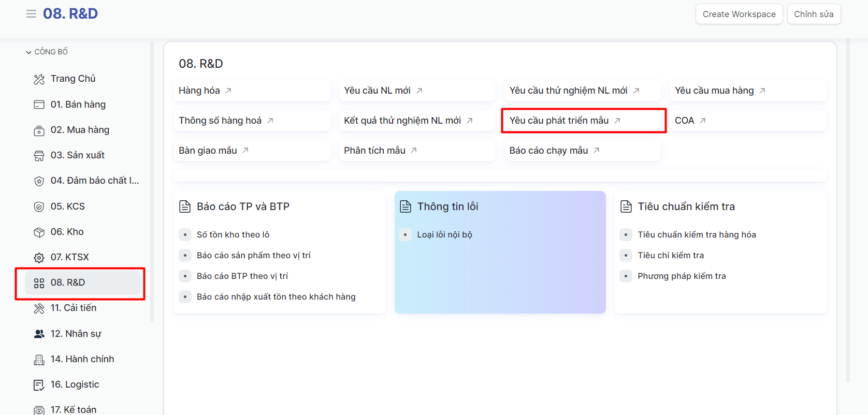Click the hamburger menu icon
This screenshot has width=868, height=415.
coord(31,14)
